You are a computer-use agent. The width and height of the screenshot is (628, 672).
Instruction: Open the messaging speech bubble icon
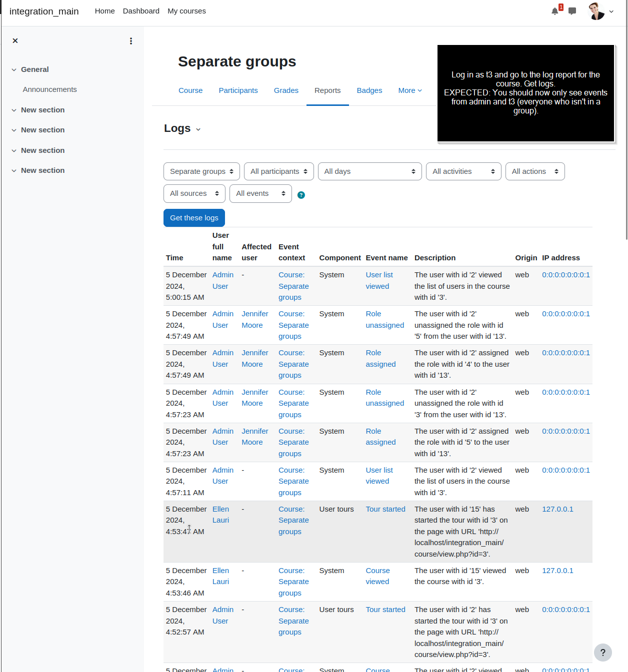tap(572, 11)
